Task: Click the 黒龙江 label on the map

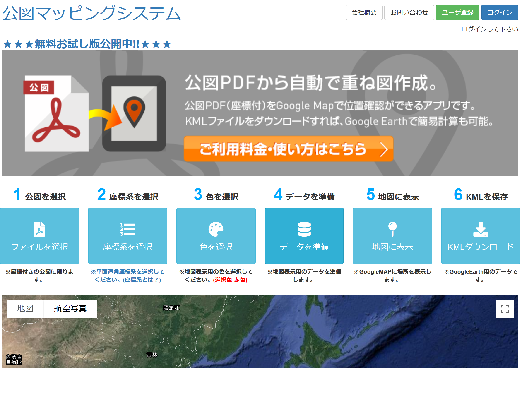Action: [x=171, y=308]
